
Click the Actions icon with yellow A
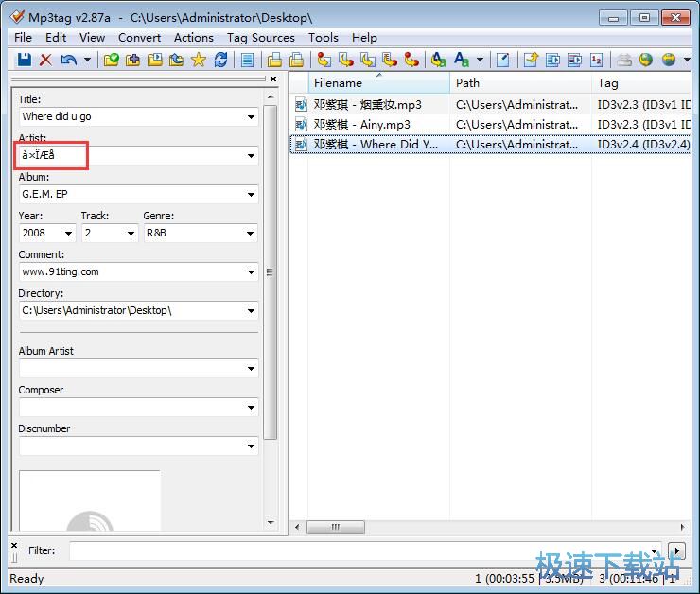[x=439, y=60]
